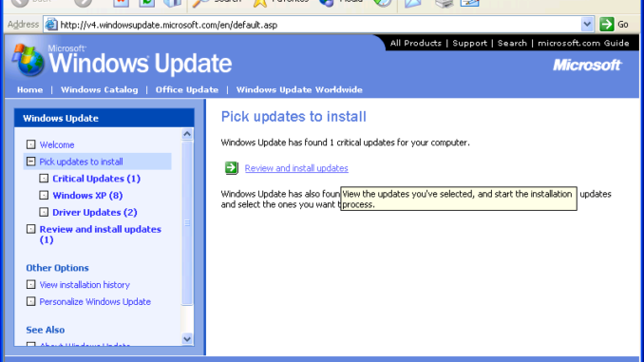The height and width of the screenshot is (362, 644).
Task: Click the main Review and install updates link
Action: [296, 168]
